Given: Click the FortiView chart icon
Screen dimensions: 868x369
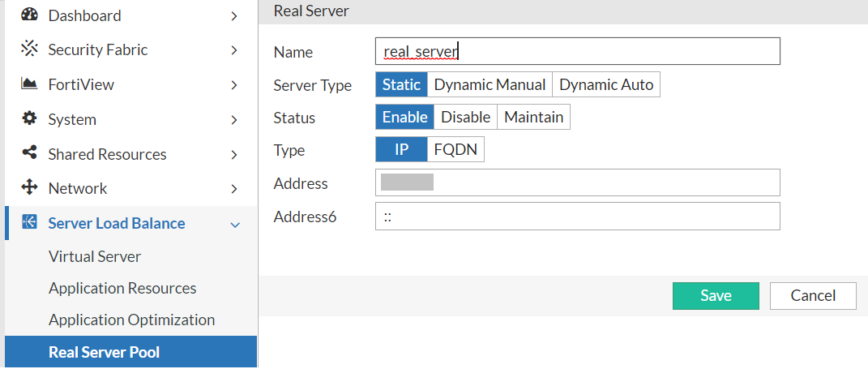Looking at the screenshot, I should [x=29, y=84].
